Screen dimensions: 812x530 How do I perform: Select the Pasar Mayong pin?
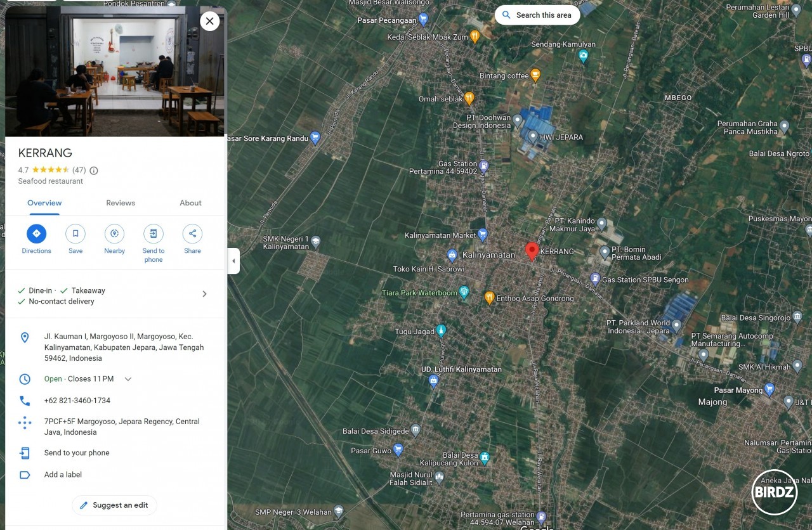[x=769, y=390]
